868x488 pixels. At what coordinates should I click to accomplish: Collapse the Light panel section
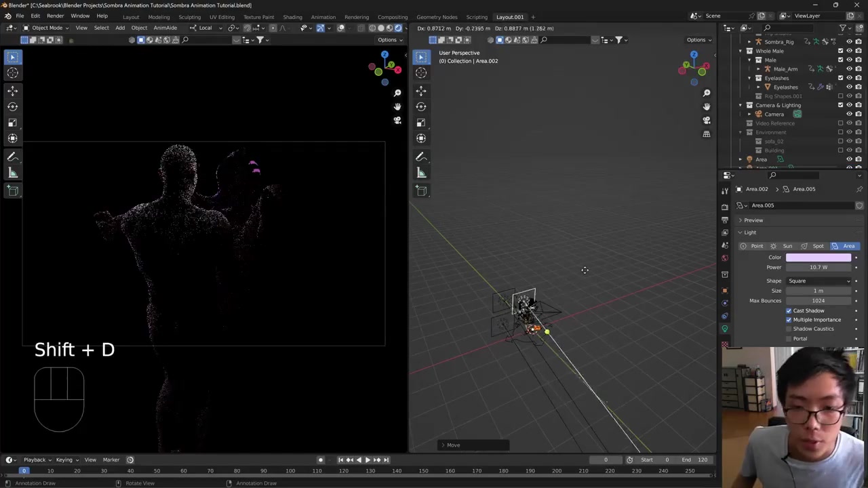tap(749, 232)
